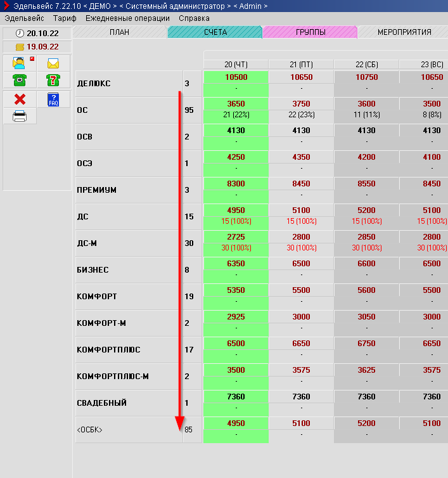Open the blue FAQ help book
The height and width of the screenshot is (478, 448).
pos(53,100)
